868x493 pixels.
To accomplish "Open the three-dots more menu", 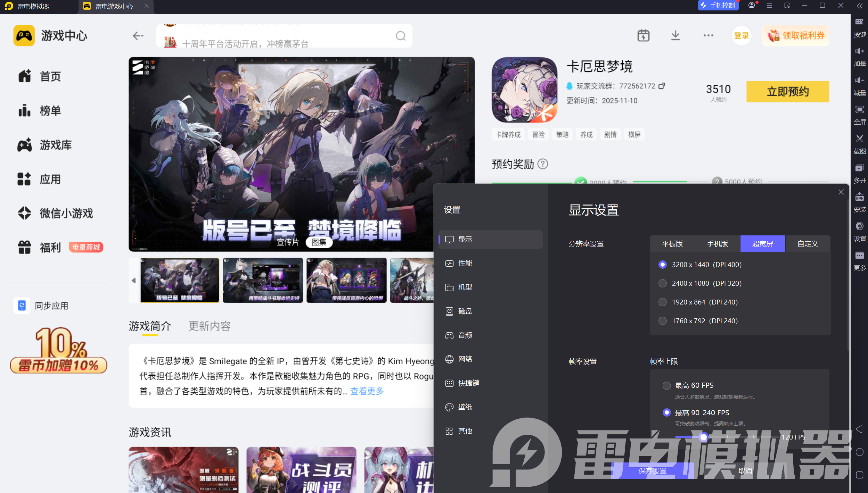I will pos(708,35).
